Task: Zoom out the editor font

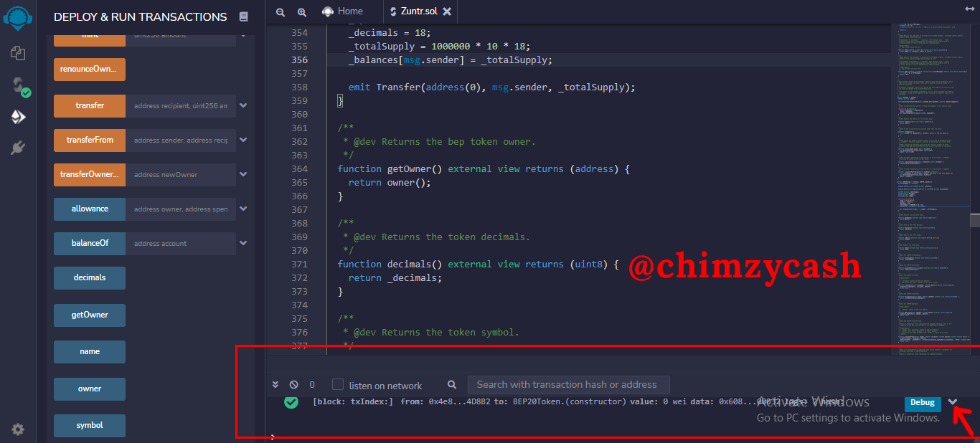Action: point(281,11)
